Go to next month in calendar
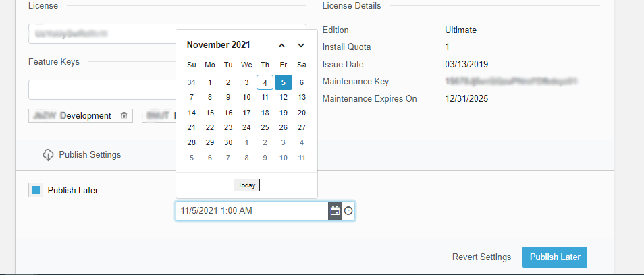644x275 pixels. [301, 45]
